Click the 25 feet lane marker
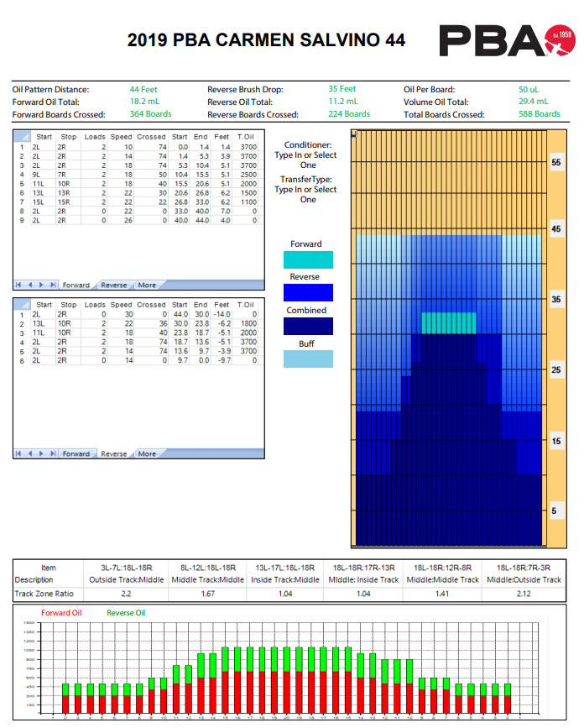Viewport: 584px width, 728px height. point(556,370)
